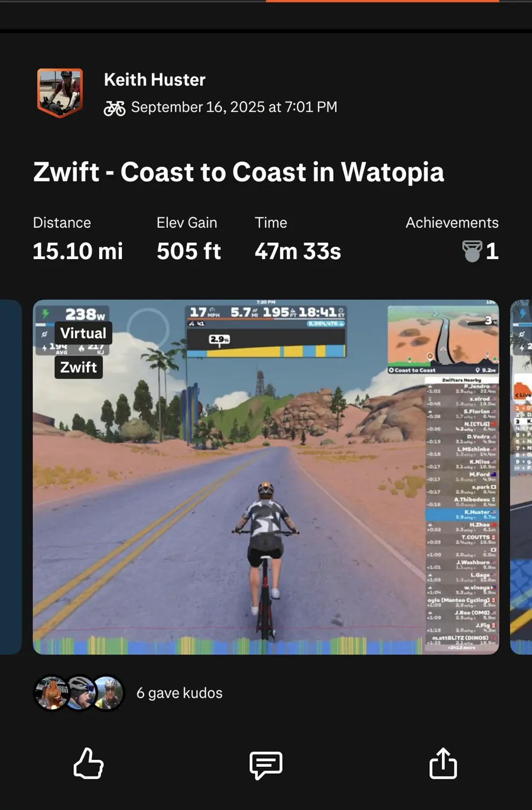Open comments via the speech bubble icon
The height and width of the screenshot is (810, 532).
click(x=266, y=765)
